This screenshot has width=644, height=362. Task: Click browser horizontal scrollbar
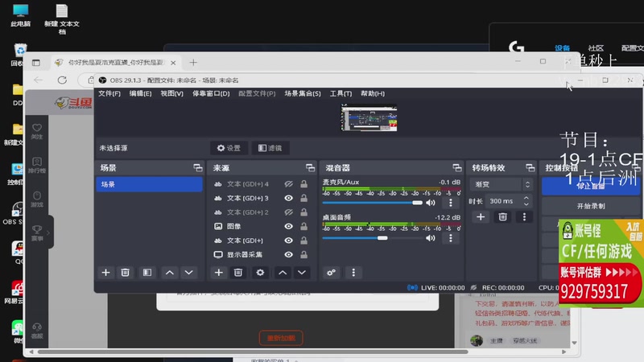coord(253,352)
